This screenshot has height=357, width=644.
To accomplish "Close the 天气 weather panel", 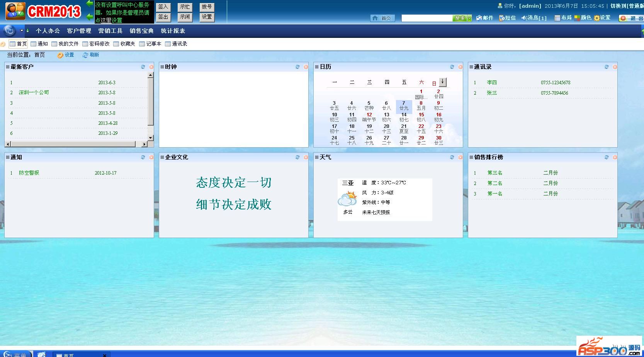I will click(460, 157).
